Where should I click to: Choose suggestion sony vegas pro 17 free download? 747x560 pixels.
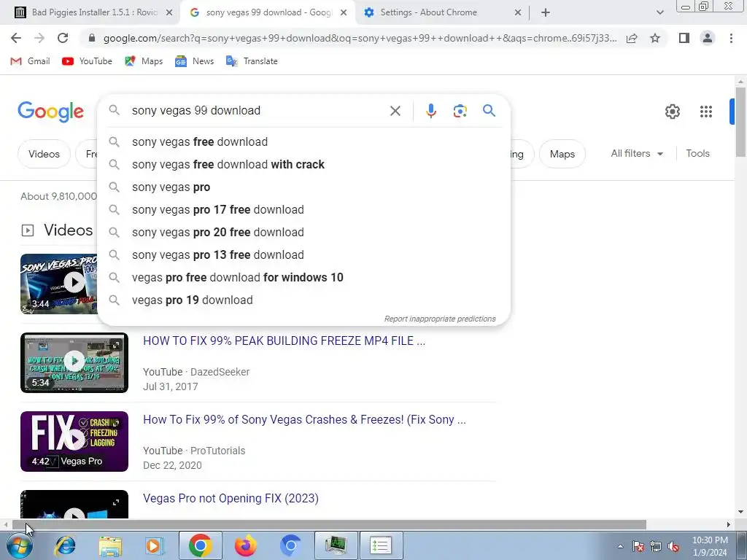click(303, 209)
